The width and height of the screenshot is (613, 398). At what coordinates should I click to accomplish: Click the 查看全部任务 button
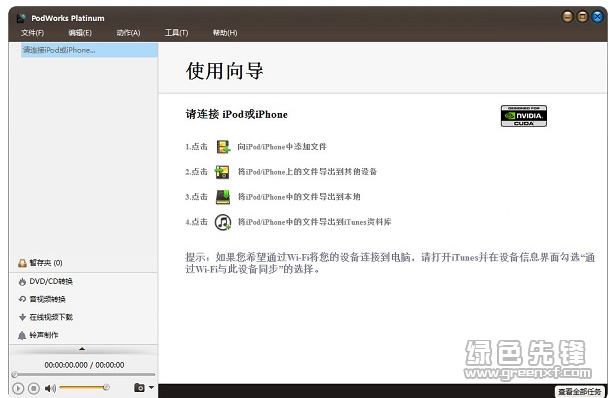[579, 391]
